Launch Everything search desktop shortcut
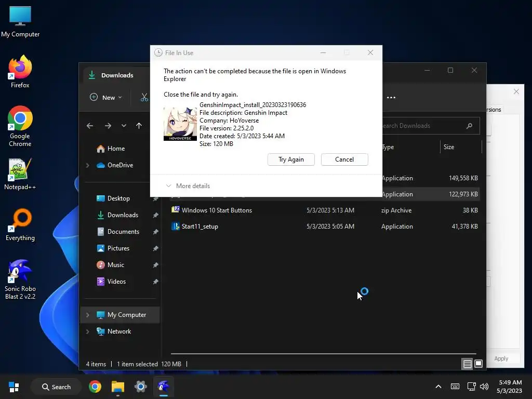Screen dimensions: 532x399 coord(20,224)
